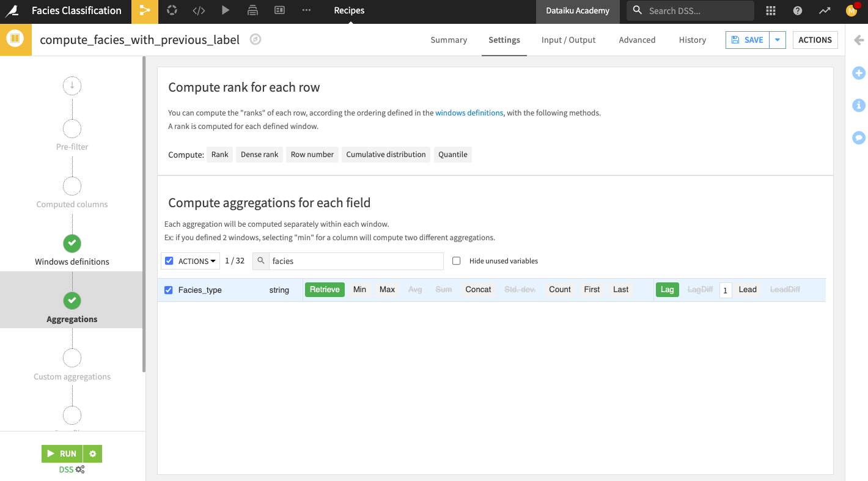Toggle the Facies_type row checkbox
This screenshot has width=868, height=481.
point(169,290)
